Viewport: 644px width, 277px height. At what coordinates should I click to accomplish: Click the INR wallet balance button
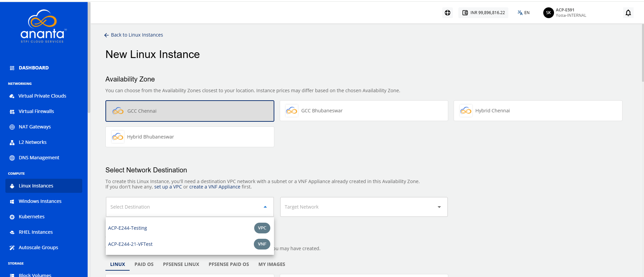tap(483, 13)
